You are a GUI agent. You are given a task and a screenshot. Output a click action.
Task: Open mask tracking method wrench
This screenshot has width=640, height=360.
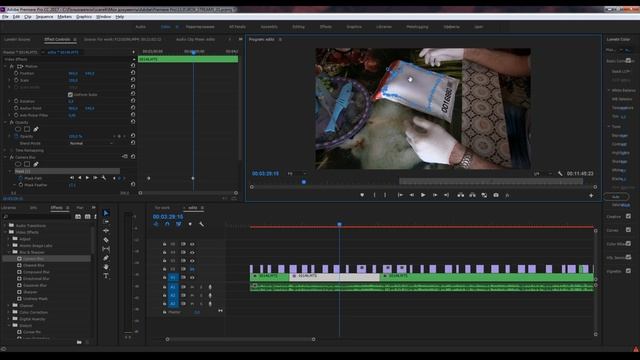[104, 178]
